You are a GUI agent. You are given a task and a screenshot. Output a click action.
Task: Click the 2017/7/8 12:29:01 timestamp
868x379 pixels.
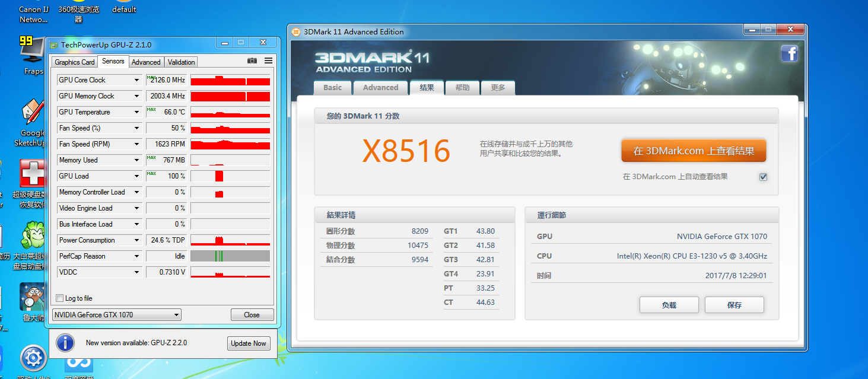click(735, 276)
